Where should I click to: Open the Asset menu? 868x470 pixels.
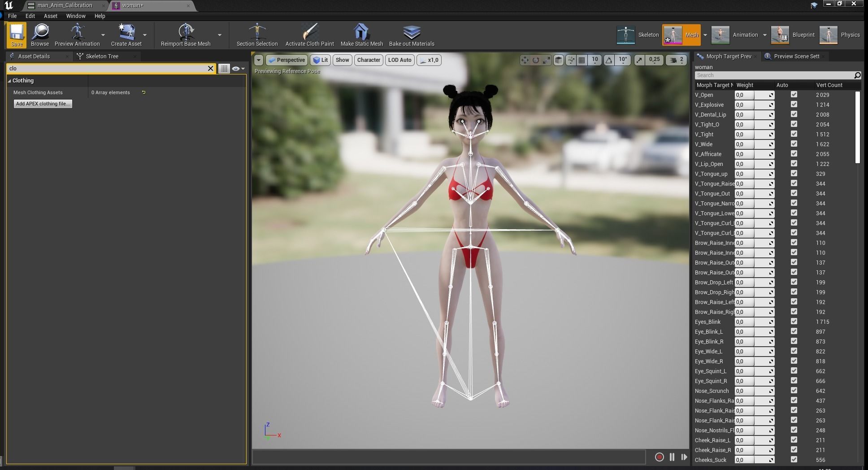(x=50, y=16)
